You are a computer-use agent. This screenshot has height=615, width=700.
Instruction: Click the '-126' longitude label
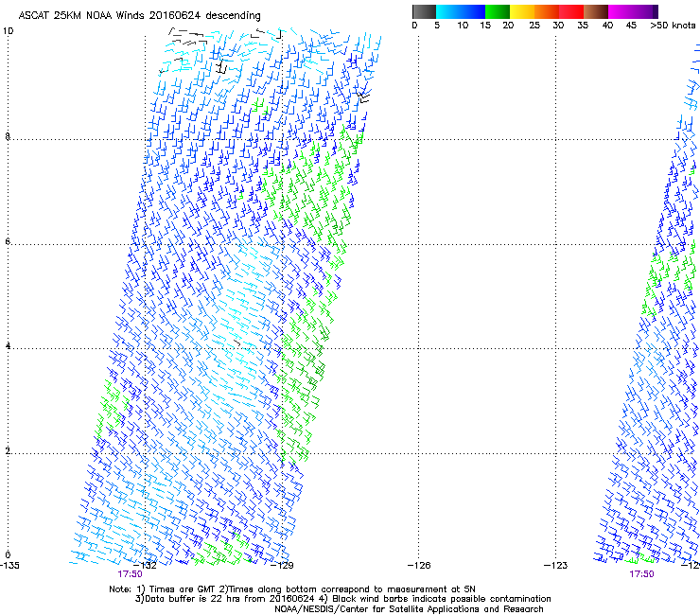coord(419,566)
